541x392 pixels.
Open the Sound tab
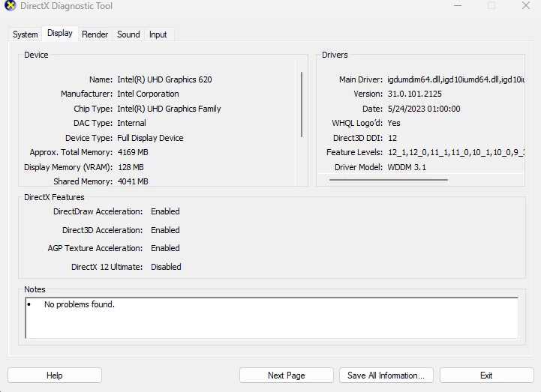point(128,34)
